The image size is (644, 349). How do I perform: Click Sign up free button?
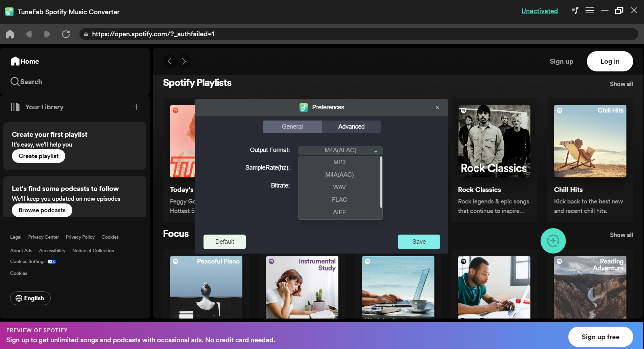pyautogui.click(x=600, y=337)
